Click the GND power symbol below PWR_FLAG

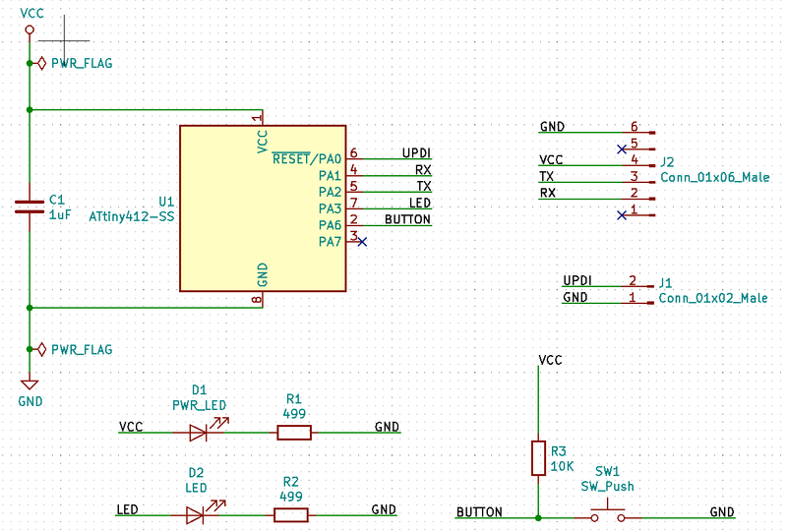click(30, 385)
